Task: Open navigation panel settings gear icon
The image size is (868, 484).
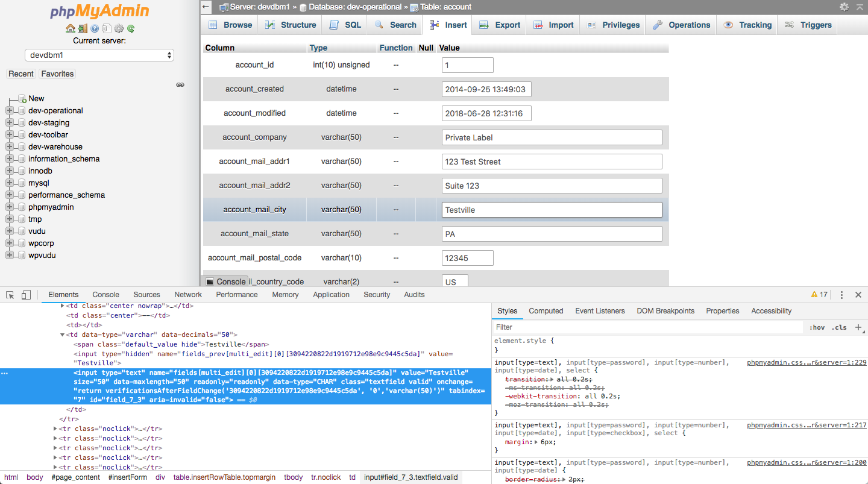Action: point(119,28)
